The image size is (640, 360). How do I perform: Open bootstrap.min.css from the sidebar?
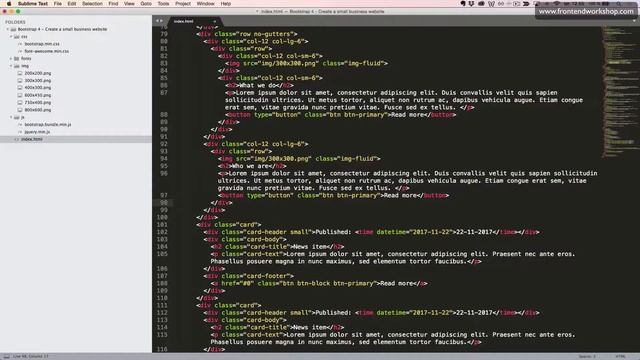coord(42,44)
